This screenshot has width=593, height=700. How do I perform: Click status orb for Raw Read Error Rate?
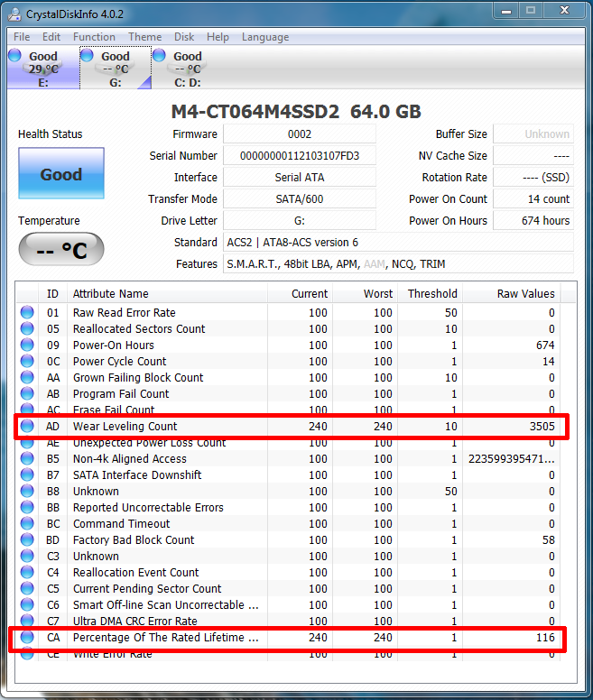tap(27, 312)
